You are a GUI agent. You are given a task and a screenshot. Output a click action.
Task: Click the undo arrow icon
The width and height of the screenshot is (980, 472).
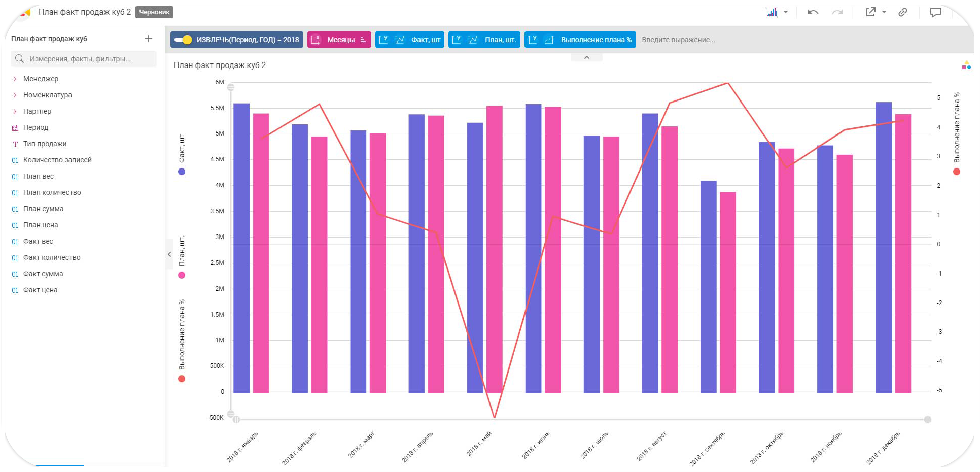tap(813, 12)
